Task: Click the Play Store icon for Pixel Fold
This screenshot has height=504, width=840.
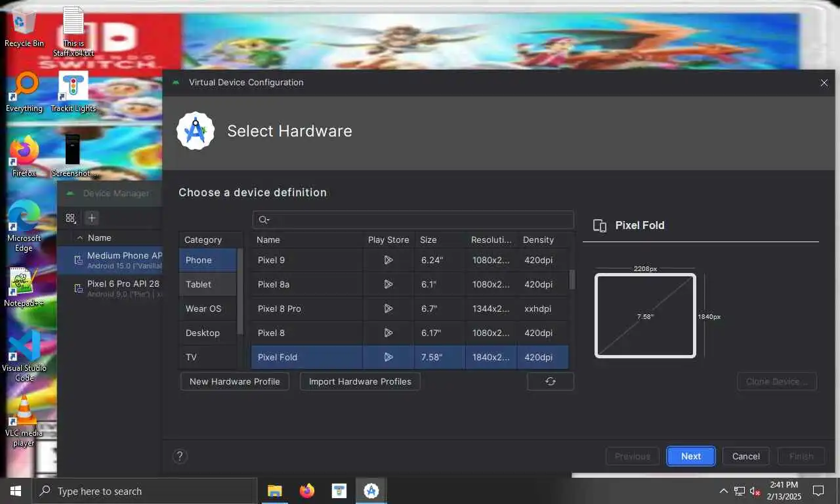Action: (x=388, y=357)
